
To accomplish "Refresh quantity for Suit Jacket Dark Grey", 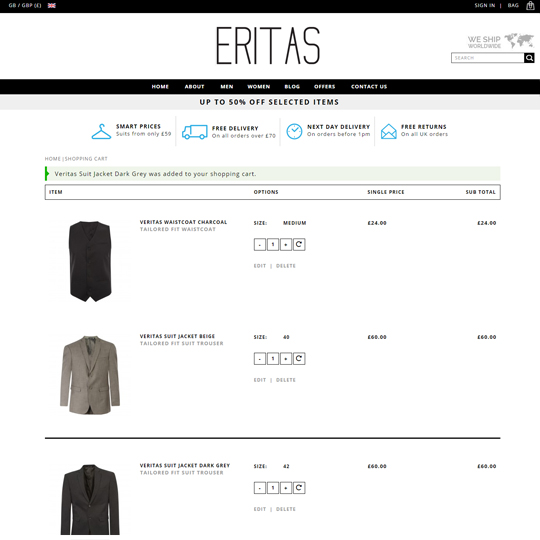I will pos(299,488).
